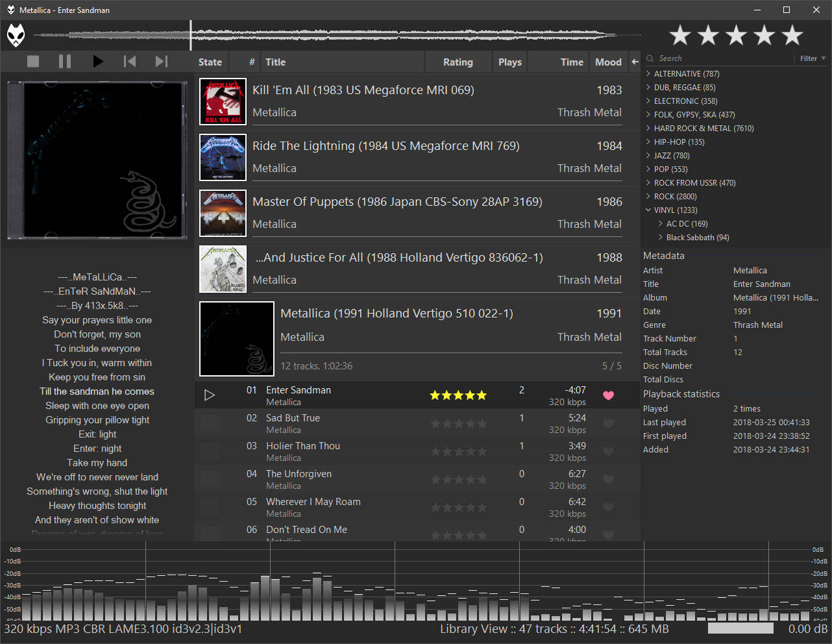Click the Library View status bar text
832x644 pixels.
click(554, 628)
